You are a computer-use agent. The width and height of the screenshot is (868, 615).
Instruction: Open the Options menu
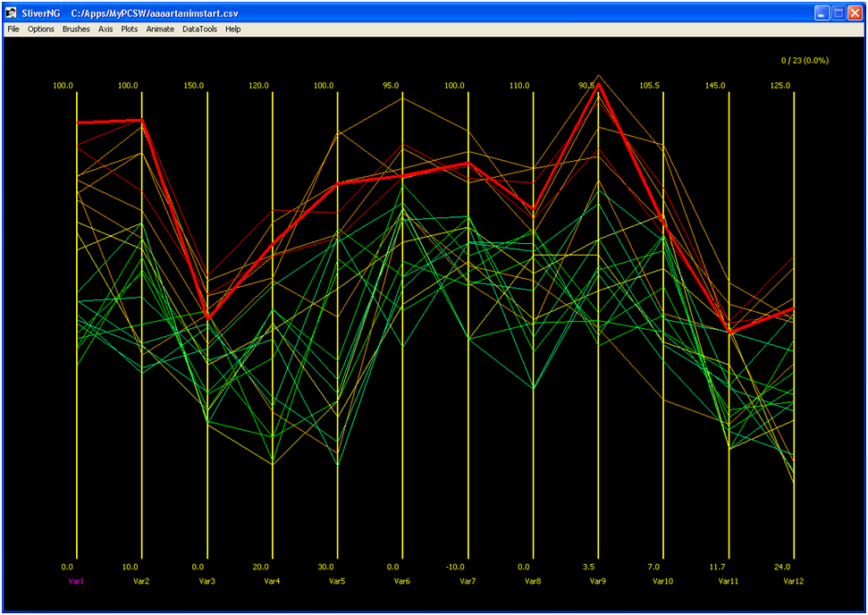pos(41,29)
